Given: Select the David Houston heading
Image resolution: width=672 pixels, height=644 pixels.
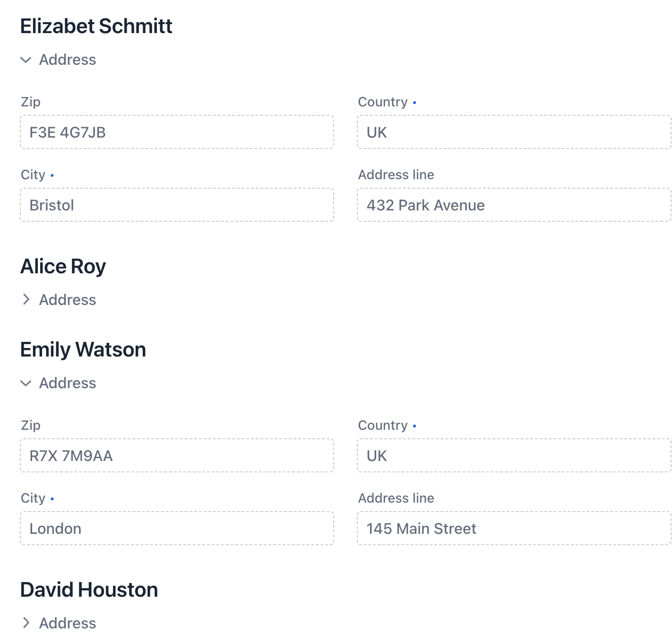Looking at the screenshot, I should pyautogui.click(x=89, y=590).
